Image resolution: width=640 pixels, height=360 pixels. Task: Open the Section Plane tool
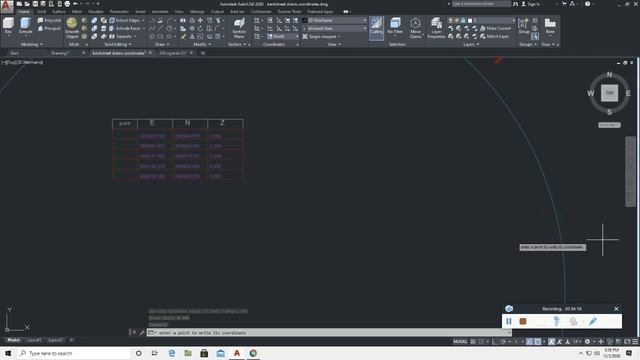click(x=239, y=28)
